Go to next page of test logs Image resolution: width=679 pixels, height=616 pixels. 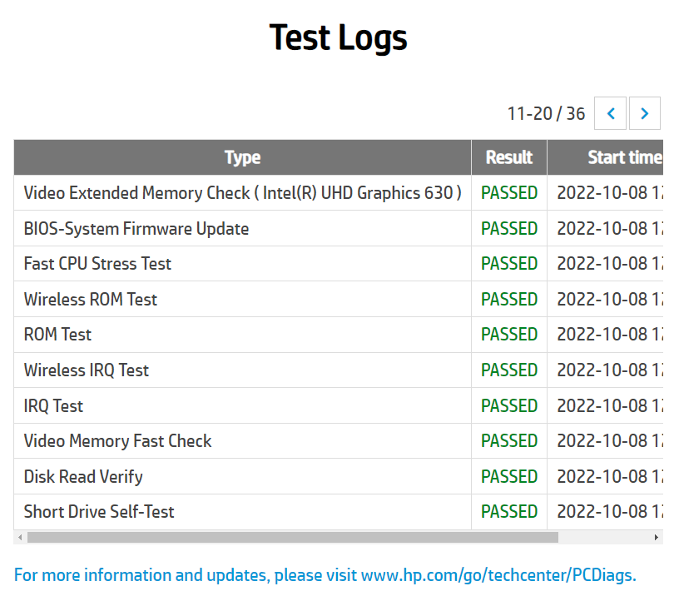pos(644,113)
